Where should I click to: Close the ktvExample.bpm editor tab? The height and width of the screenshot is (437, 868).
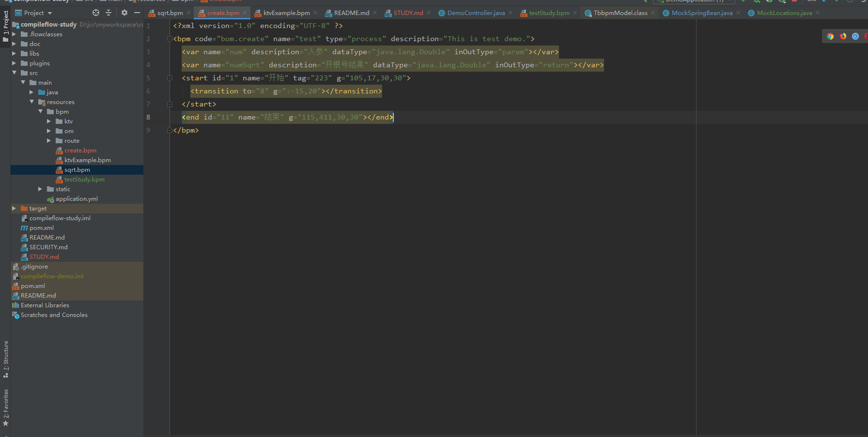pyautogui.click(x=315, y=13)
